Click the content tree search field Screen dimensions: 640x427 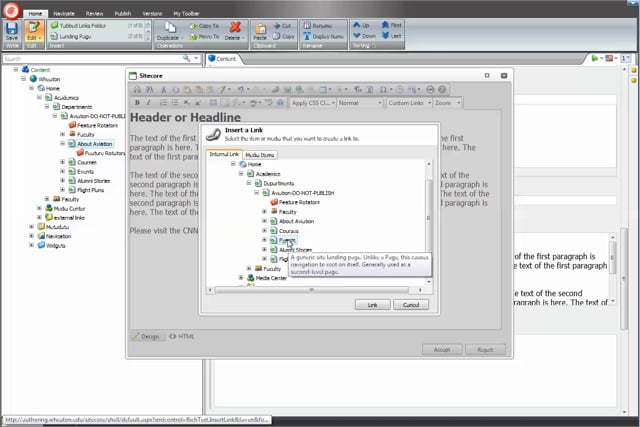pyautogui.click(x=90, y=59)
